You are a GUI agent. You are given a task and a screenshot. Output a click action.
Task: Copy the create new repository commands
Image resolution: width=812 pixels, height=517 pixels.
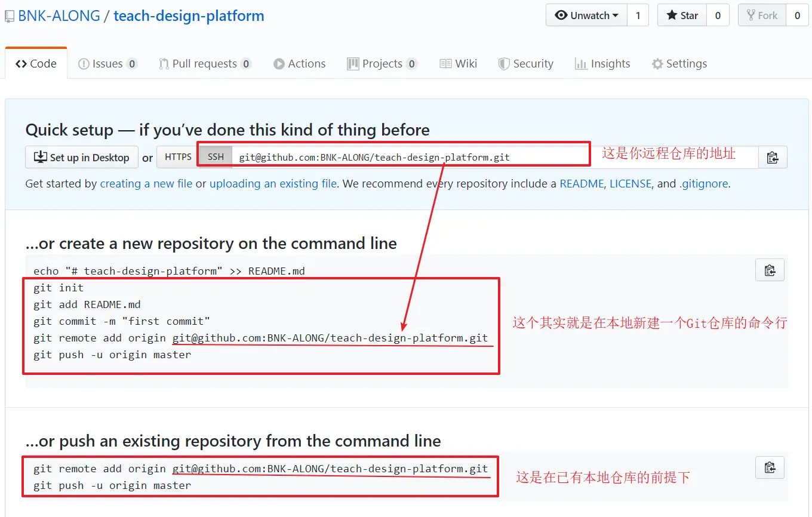[770, 270]
